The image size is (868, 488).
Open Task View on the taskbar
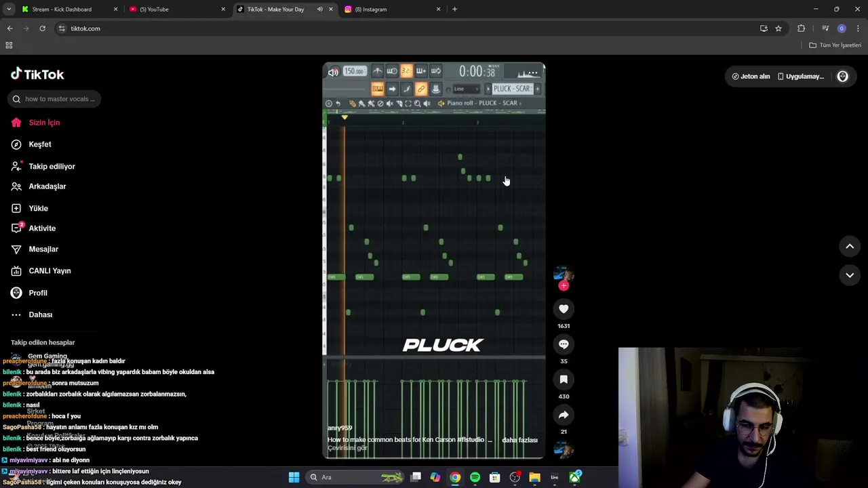[x=416, y=477]
